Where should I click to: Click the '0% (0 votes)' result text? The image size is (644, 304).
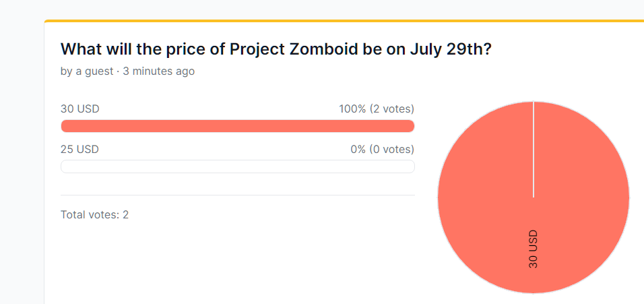tap(382, 150)
